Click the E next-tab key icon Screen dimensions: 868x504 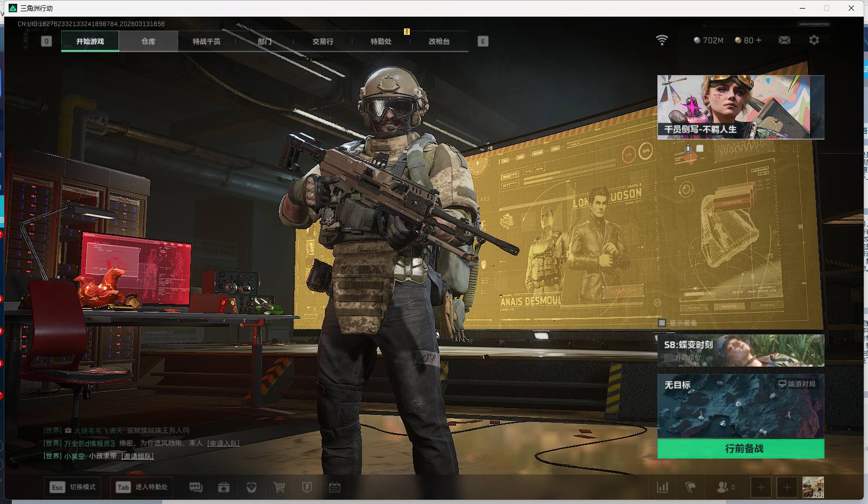coord(483,41)
